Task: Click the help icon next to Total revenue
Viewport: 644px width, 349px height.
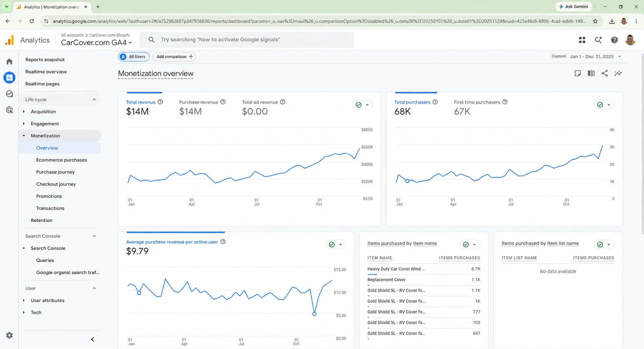Action: tap(160, 102)
